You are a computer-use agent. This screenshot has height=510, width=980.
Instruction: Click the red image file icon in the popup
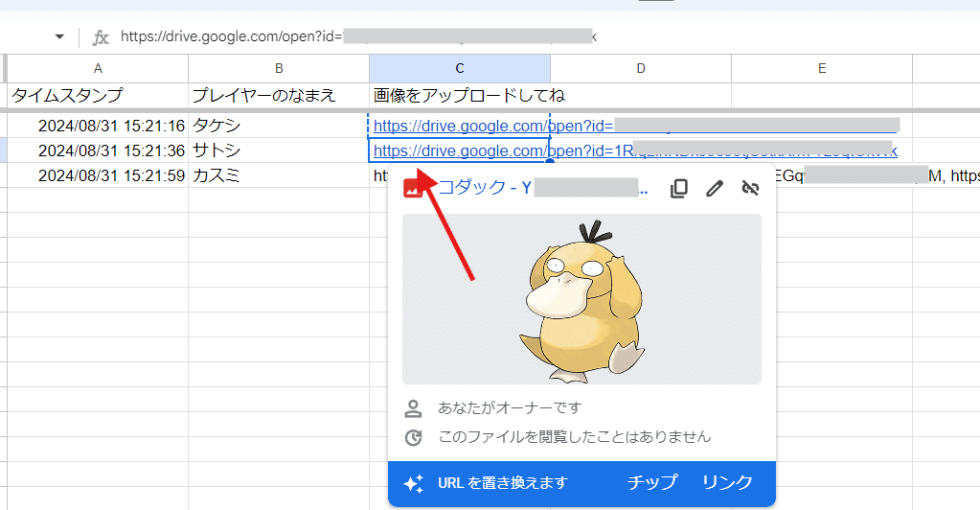[412, 188]
